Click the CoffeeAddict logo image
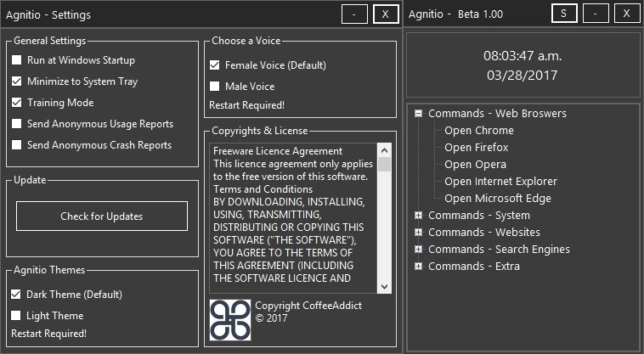 pyautogui.click(x=230, y=320)
